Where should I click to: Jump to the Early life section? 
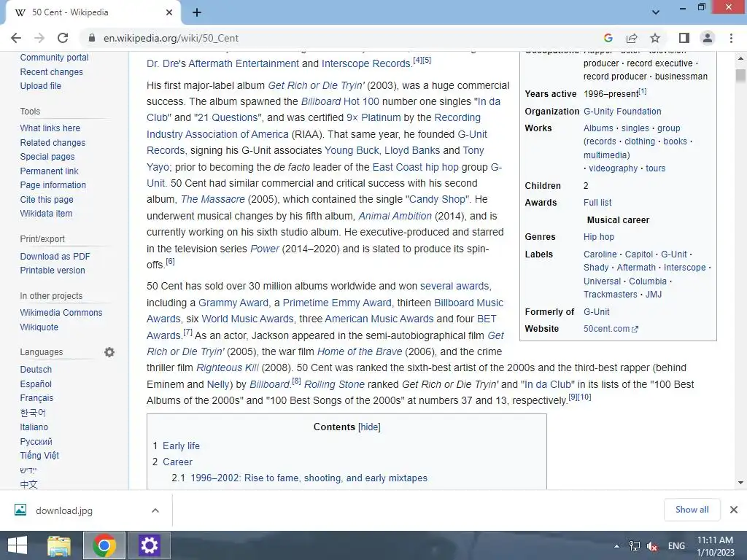[x=181, y=446]
